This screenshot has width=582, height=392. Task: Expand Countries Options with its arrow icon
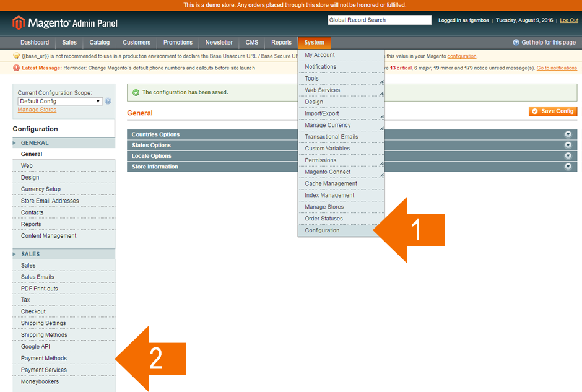568,134
